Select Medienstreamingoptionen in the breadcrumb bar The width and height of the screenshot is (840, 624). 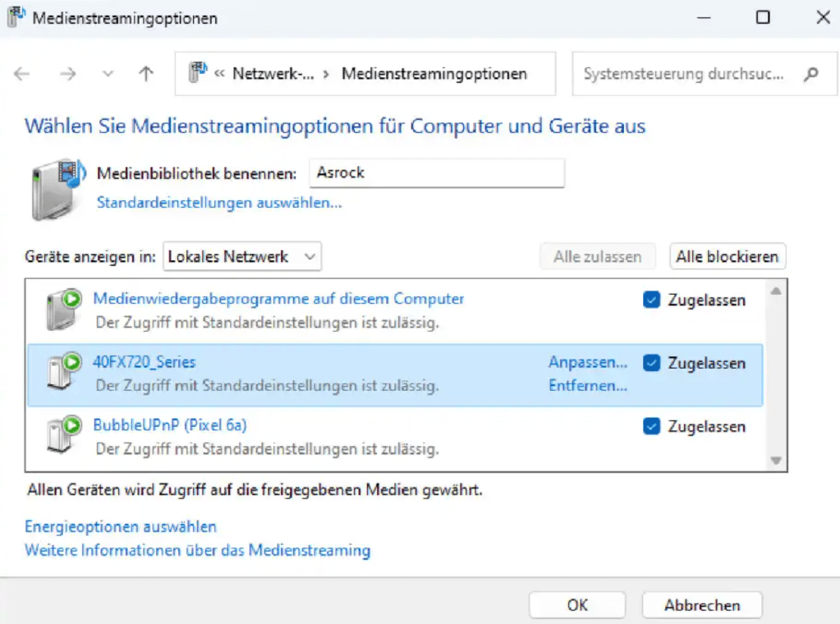coord(435,73)
